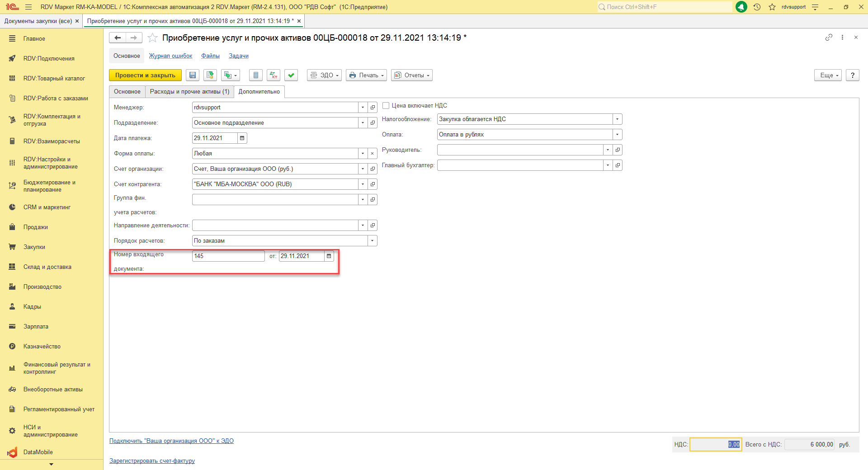Open the Порядок расчетов dropdown list

click(372, 241)
